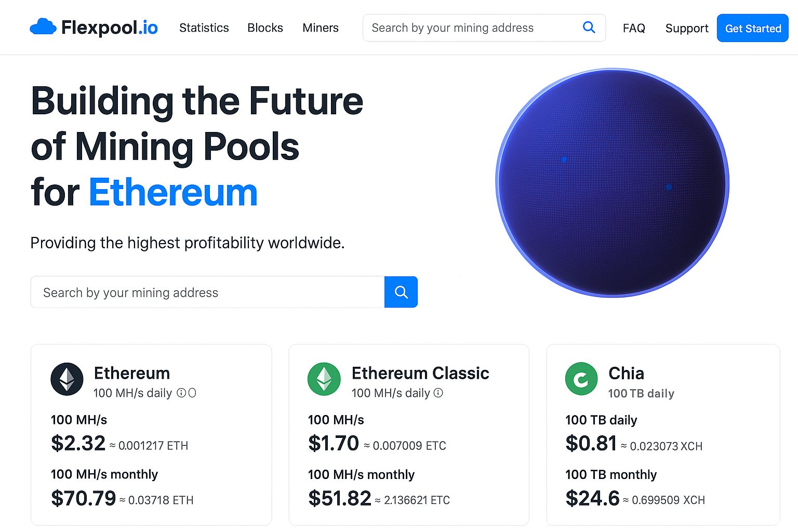Focus the top mining address search field
798x532 pixels.
[468, 28]
